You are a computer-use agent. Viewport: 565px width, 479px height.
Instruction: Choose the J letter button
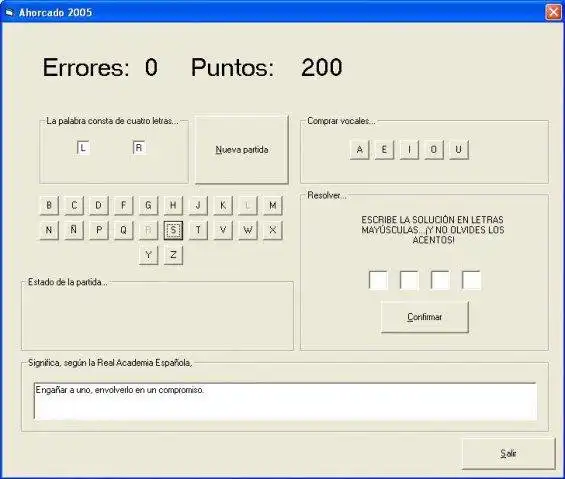coord(198,205)
